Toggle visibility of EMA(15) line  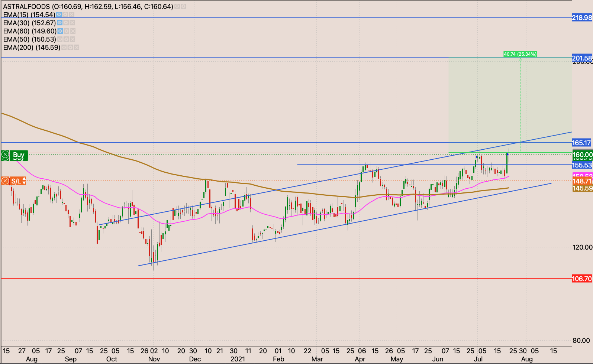[59, 15]
